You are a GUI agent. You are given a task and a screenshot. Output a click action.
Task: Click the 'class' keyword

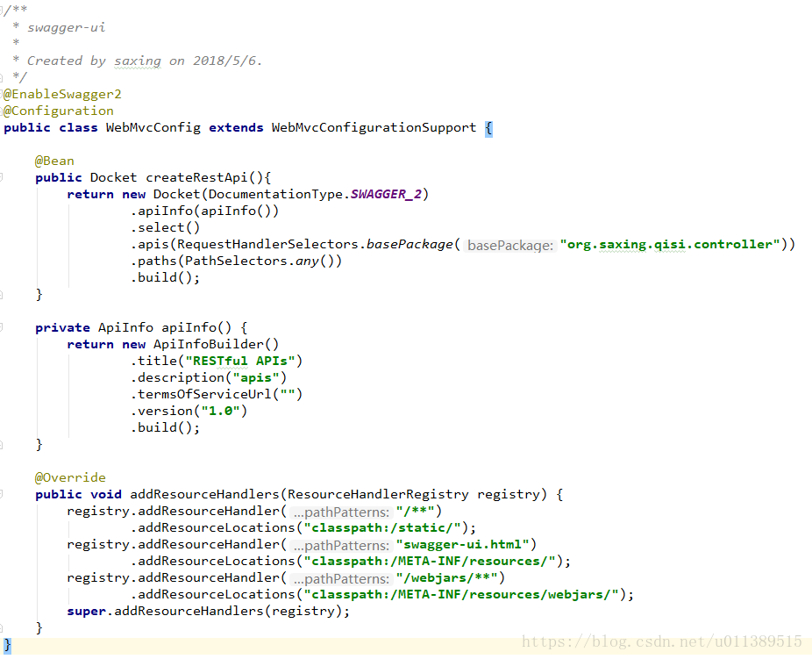point(78,127)
